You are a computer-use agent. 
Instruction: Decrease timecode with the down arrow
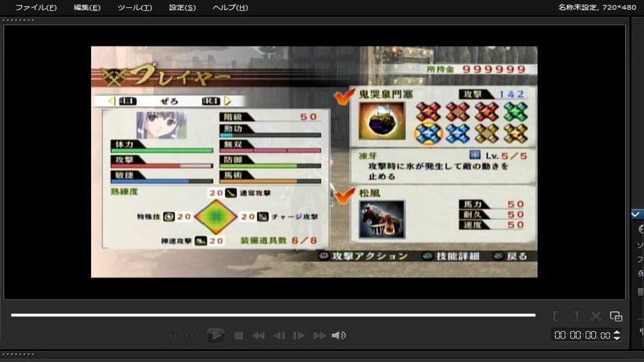pos(617,338)
